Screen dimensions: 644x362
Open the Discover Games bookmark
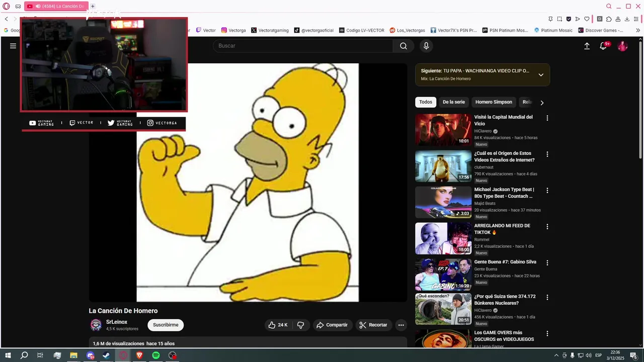[601, 30]
